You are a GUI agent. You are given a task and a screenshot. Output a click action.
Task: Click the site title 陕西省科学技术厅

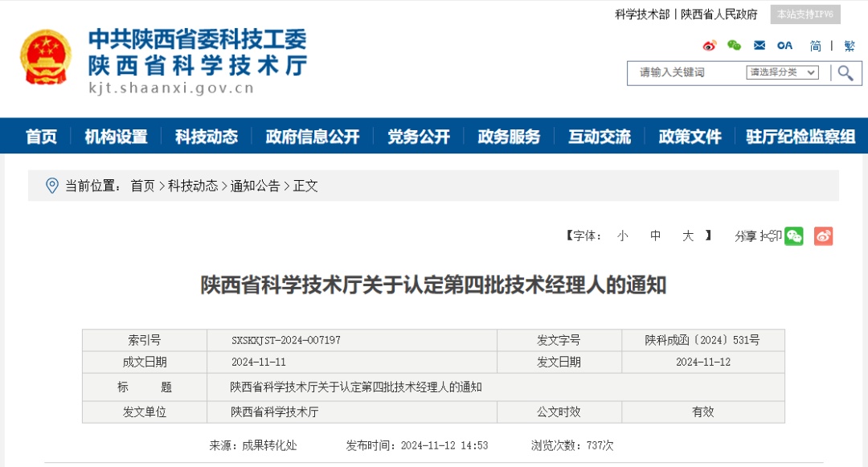[x=198, y=66]
